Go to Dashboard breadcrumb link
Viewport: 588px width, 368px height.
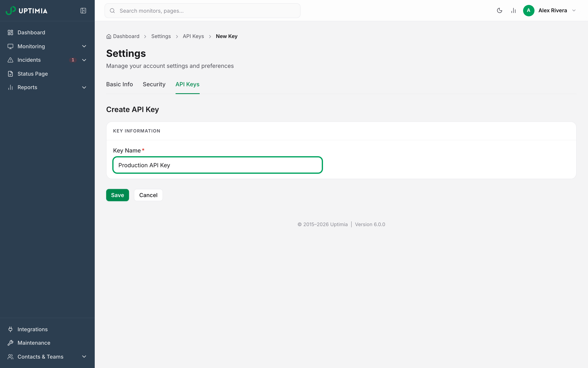pyautogui.click(x=126, y=36)
